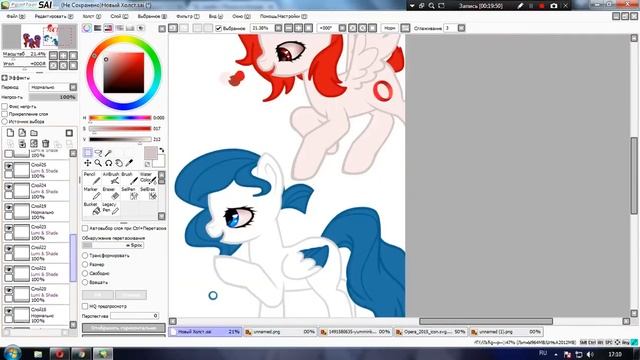
Task: Select the Размер radio option
Action: 85,264
